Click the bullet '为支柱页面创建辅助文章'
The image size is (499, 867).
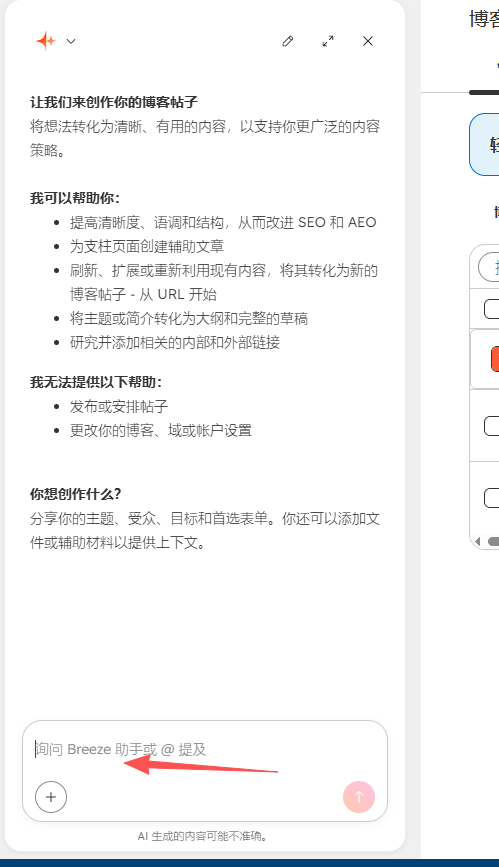coord(147,246)
